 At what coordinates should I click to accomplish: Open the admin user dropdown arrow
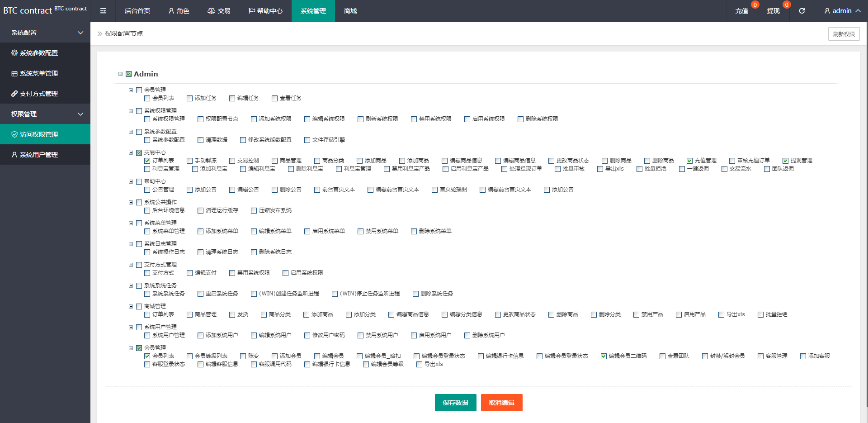858,11
